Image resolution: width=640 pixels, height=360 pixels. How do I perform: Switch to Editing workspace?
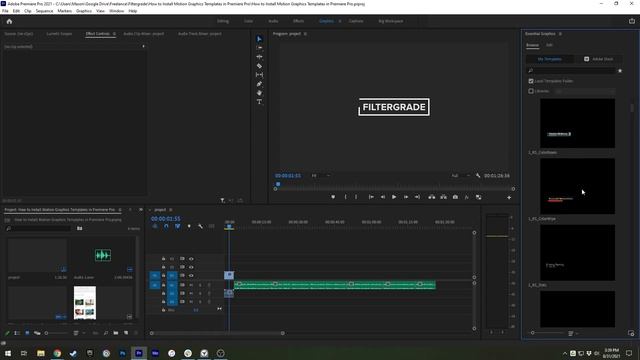coord(223,21)
